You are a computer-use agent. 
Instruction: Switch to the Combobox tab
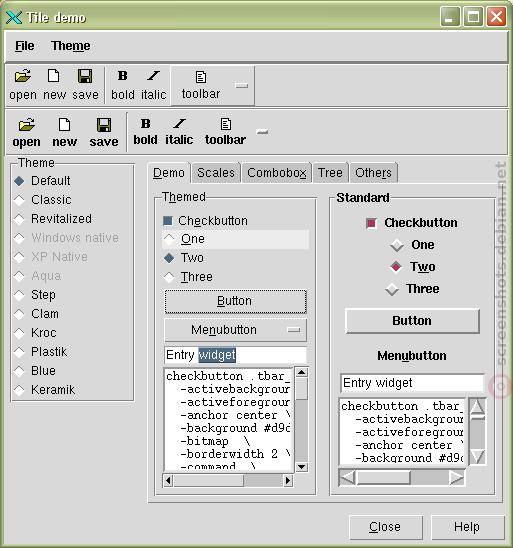(x=276, y=173)
